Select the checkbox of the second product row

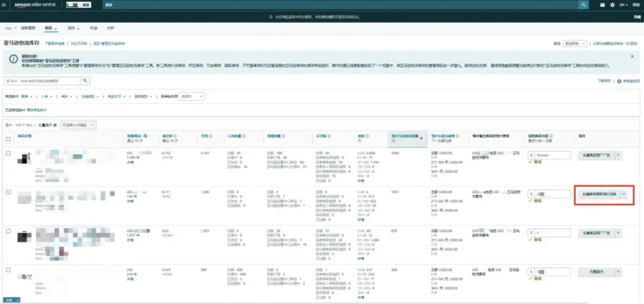point(8,192)
